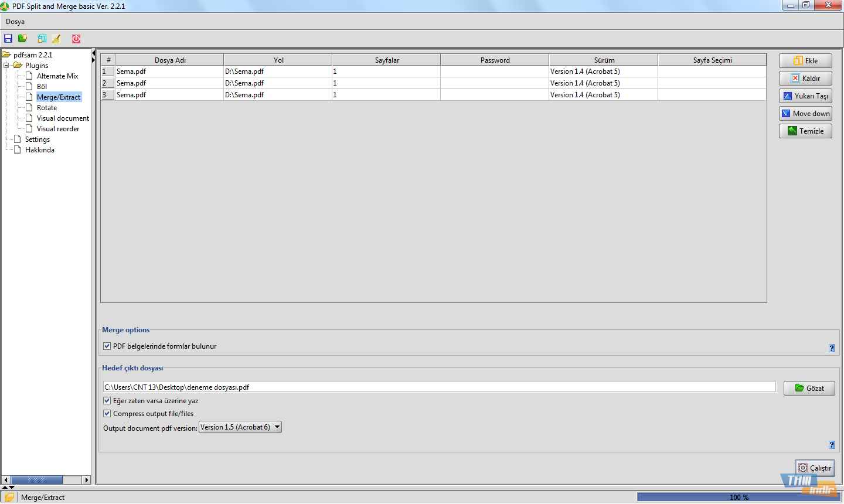Click the Password column header

pos(495,60)
